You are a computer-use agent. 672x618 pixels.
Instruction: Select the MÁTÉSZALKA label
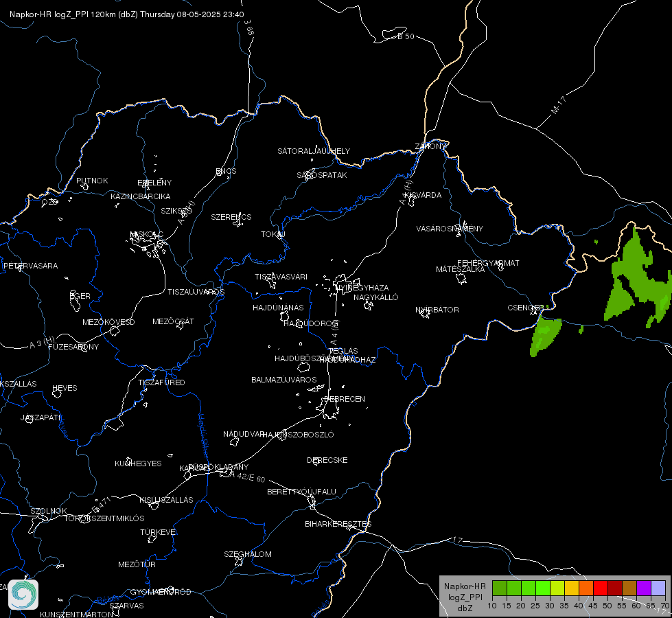click(461, 269)
